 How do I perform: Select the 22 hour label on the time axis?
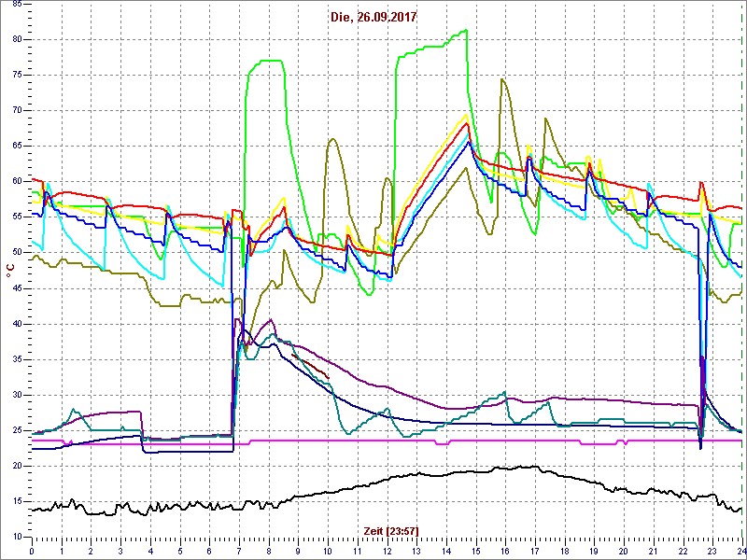coord(684,552)
